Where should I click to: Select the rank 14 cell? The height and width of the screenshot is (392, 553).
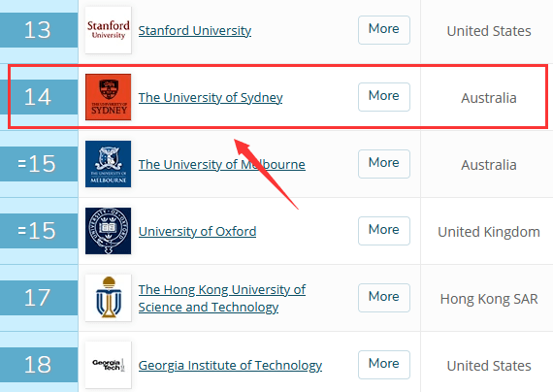[x=39, y=97]
